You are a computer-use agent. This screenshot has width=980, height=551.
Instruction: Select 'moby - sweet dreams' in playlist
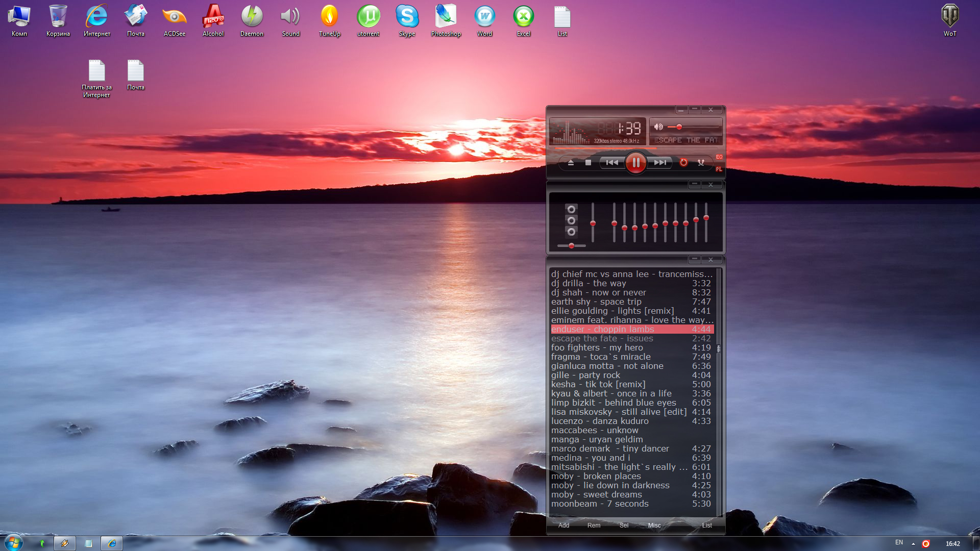pyautogui.click(x=631, y=494)
